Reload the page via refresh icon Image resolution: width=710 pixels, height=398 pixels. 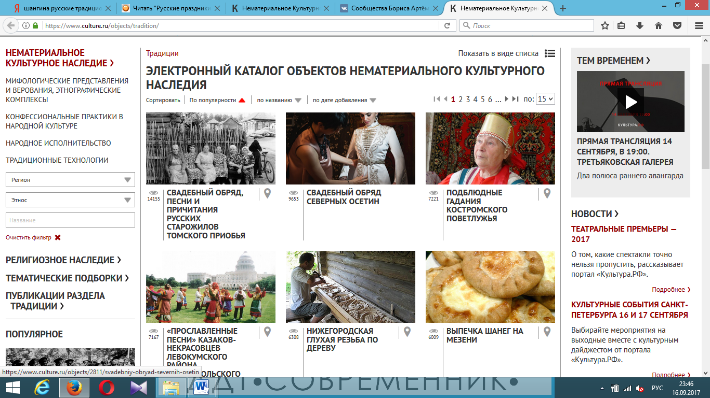pos(447,26)
